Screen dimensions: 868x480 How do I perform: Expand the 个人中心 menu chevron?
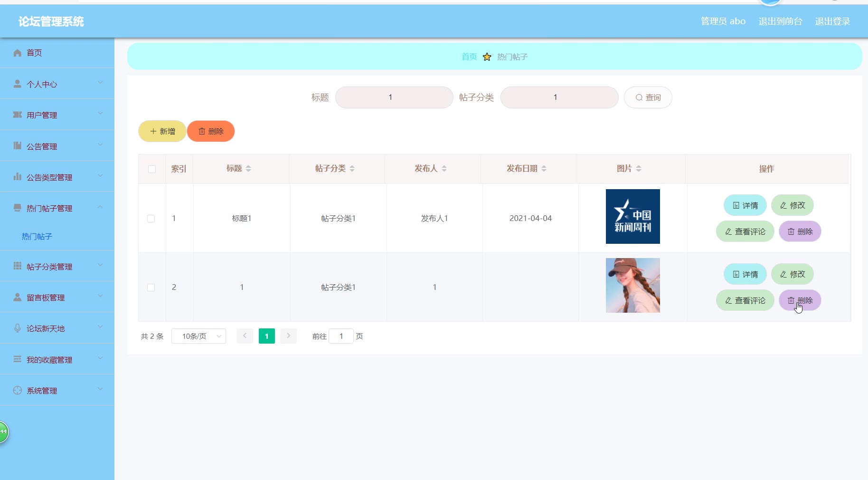[x=100, y=83]
